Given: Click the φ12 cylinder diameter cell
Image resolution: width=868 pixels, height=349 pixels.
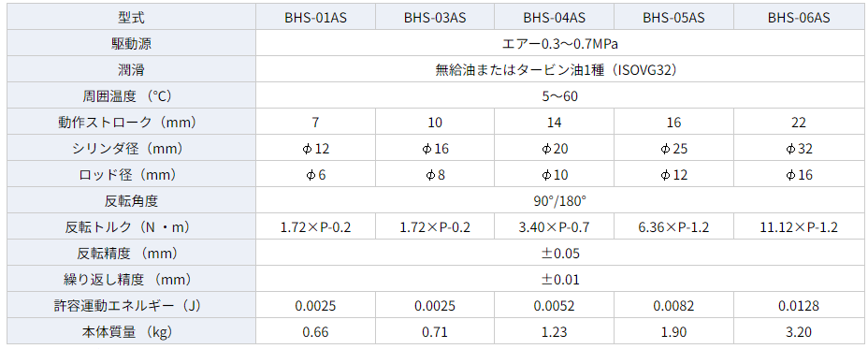Looking at the screenshot, I should [x=315, y=149].
